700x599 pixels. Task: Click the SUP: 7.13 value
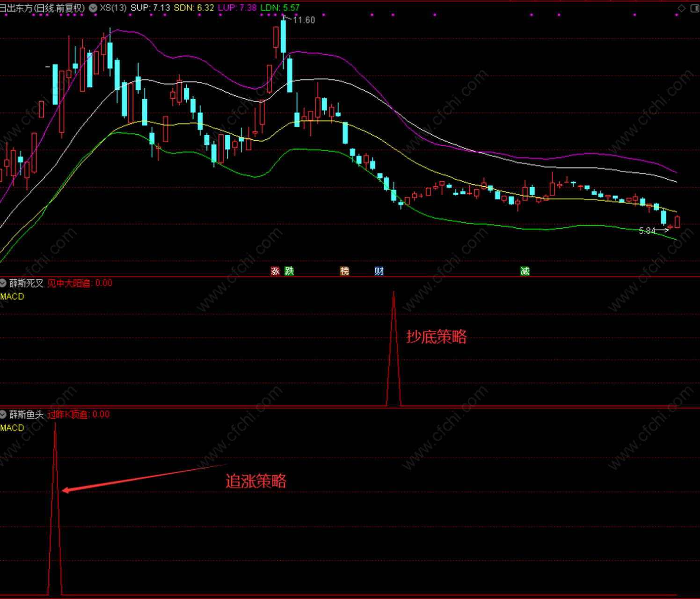[x=150, y=8]
